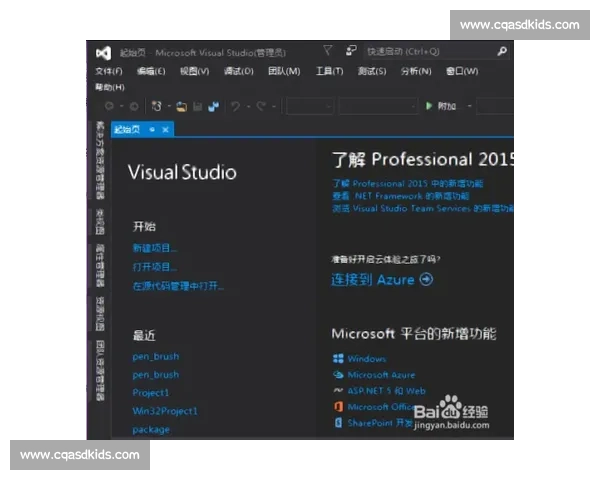This screenshot has width=600, height=480.
Task: Click the New Project toolbar icon
Action: click(x=157, y=106)
